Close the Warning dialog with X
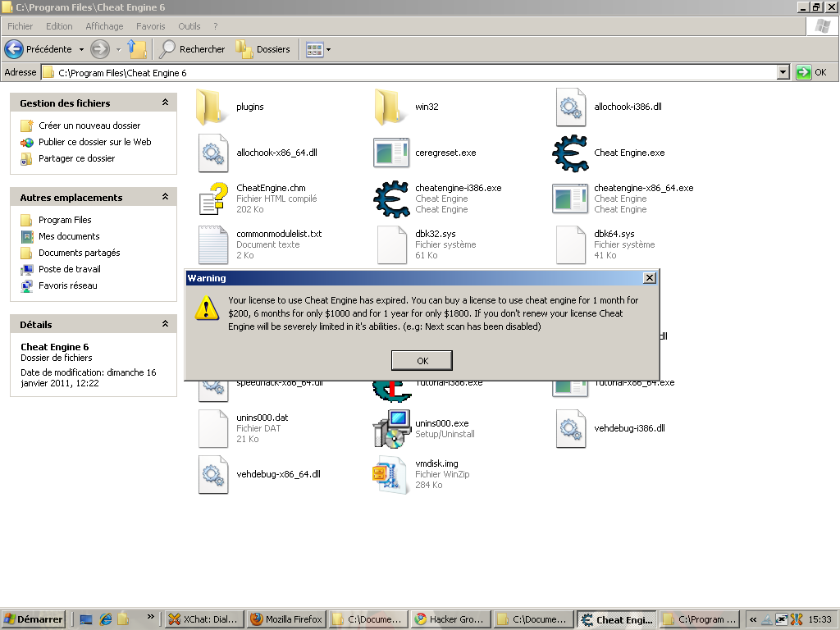Screen dimensions: 840x630 click(x=650, y=277)
